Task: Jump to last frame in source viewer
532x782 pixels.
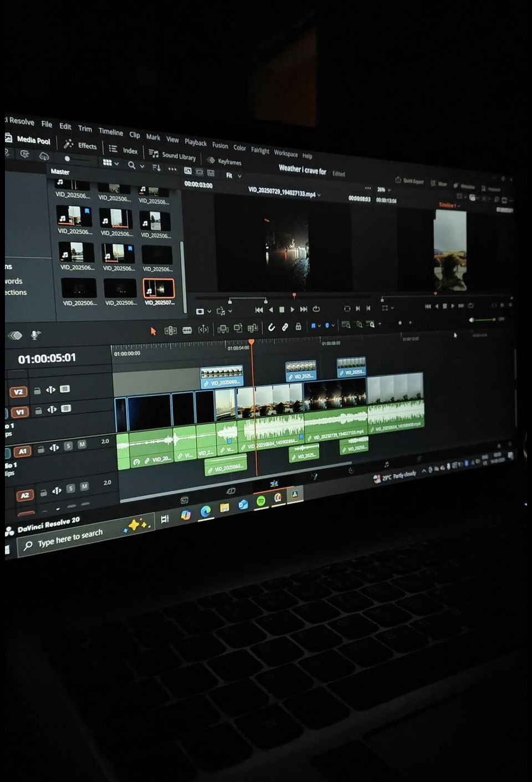Action: coord(304,309)
